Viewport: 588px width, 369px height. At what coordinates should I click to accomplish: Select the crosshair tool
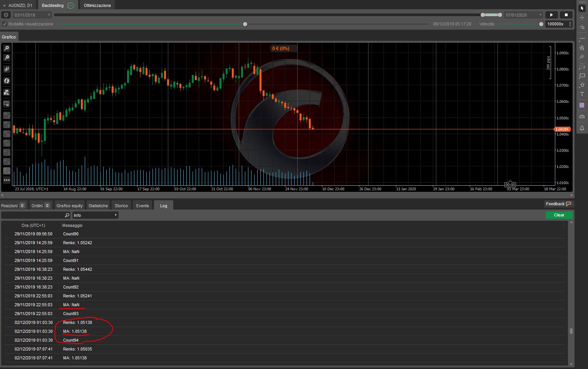pos(582,18)
